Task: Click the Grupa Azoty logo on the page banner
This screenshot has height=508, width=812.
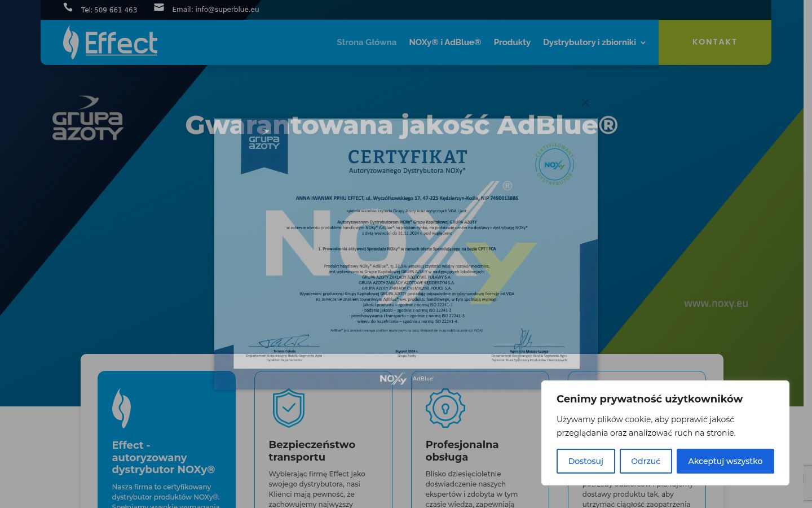Action: pyautogui.click(x=88, y=118)
